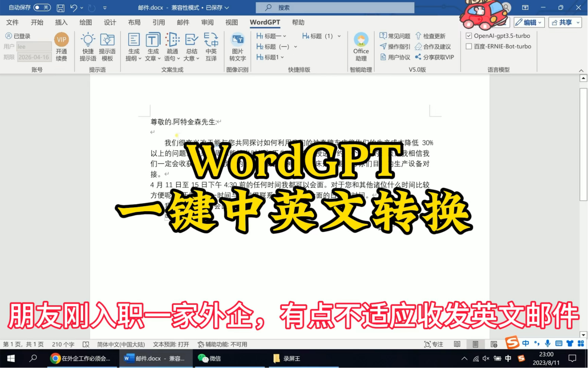Click 简体中文(中国大陆) language status

121,345
